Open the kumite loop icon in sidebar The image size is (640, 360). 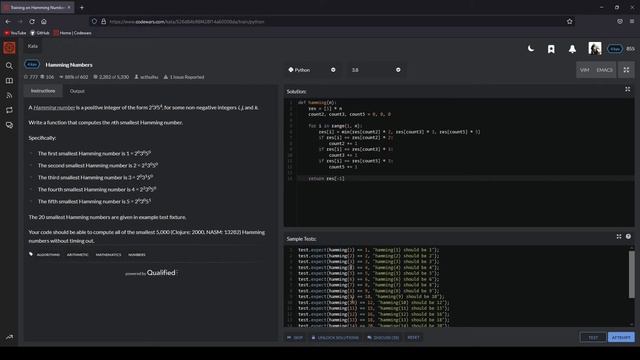[x=9, y=110]
